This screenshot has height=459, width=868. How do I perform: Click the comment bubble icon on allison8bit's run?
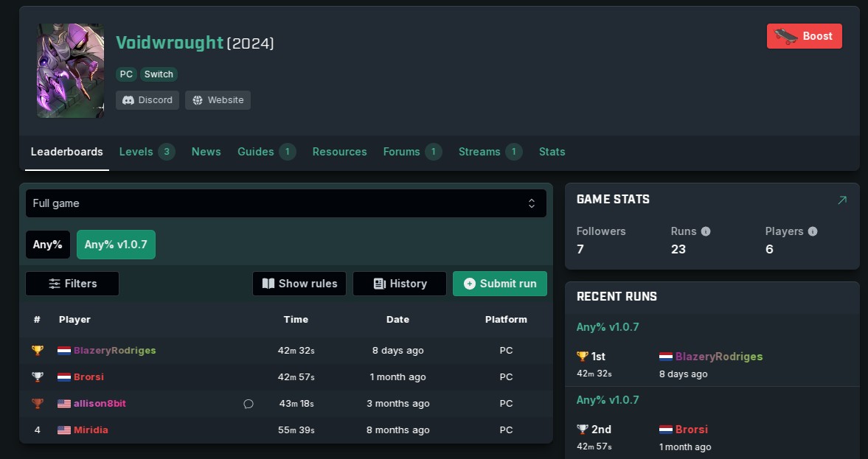249,404
